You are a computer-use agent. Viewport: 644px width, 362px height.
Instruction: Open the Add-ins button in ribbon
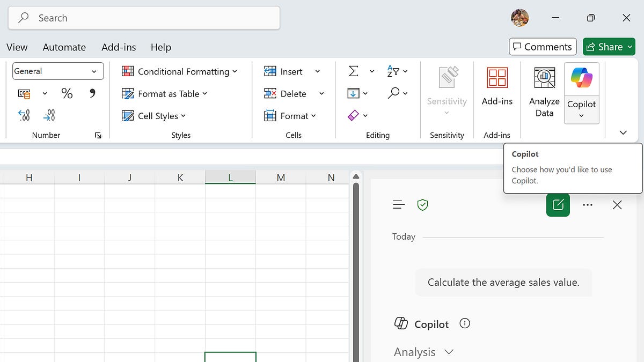coord(497,86)
